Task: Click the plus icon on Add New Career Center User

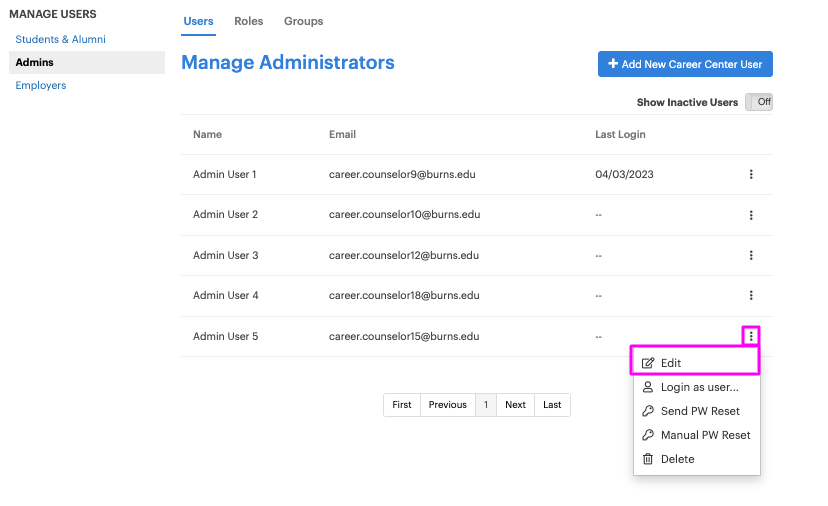Action: 613,64
